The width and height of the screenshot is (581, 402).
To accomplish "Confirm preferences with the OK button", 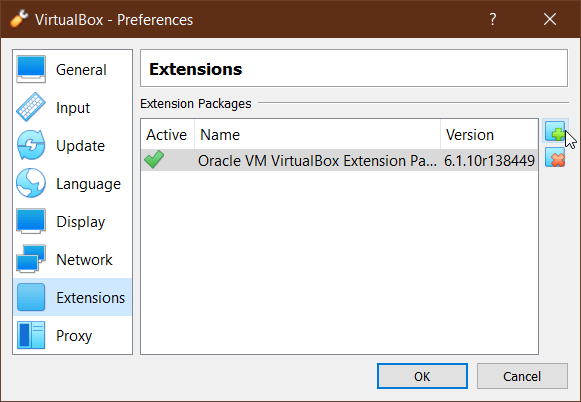I will coord(422,376).
